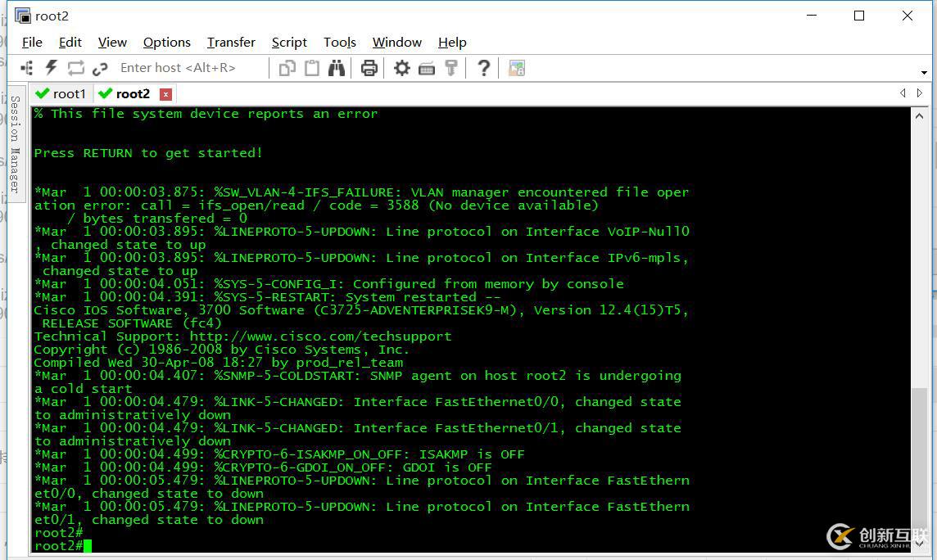Screen dimensions: 937x560
Task: Open Help question mark icon
Action: coord(484,68)
